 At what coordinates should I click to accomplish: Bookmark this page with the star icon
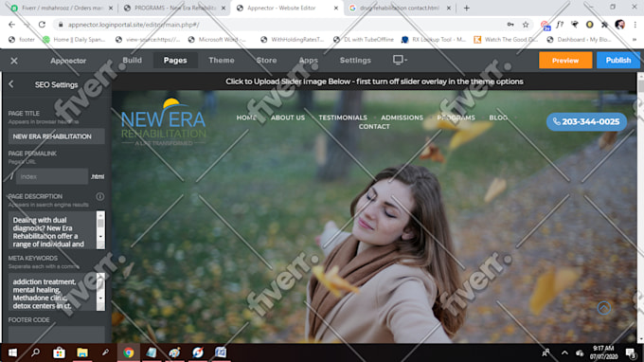point(526,25)
